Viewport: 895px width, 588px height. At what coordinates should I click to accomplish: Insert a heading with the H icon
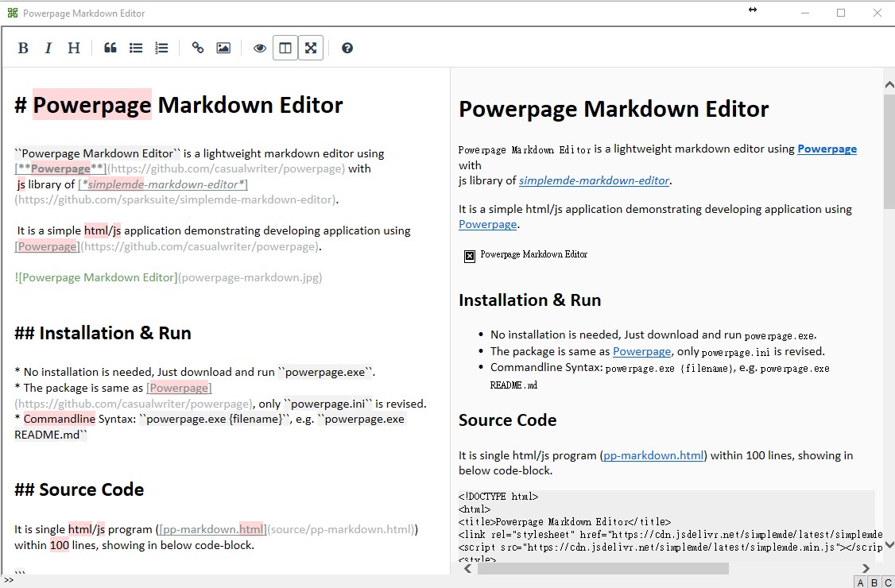pyautogui.click(x=74, y=48)
